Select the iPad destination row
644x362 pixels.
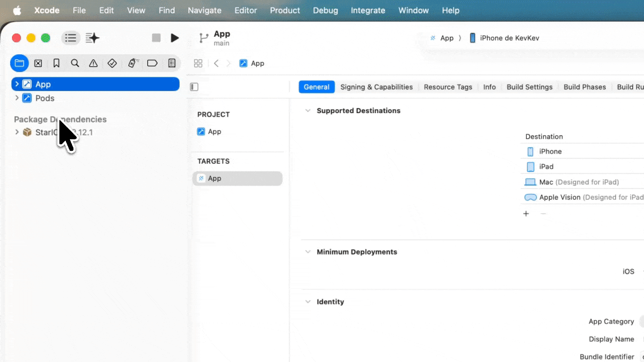click(582, 166)
